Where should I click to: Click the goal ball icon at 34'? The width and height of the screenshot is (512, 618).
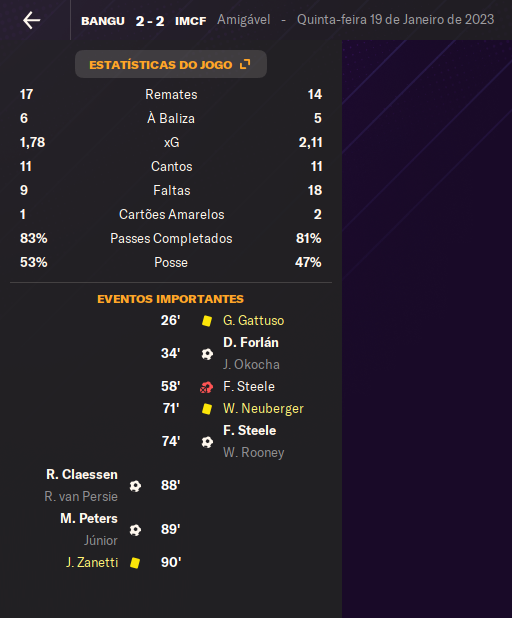click(x=207, y=354)
